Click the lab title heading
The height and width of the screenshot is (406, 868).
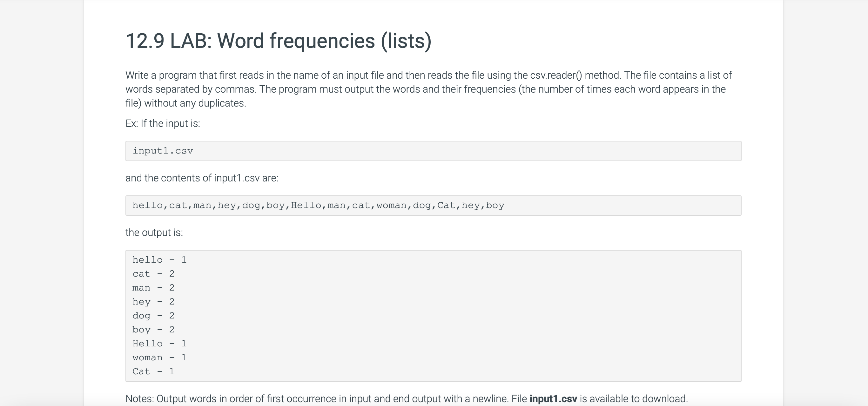278,41
